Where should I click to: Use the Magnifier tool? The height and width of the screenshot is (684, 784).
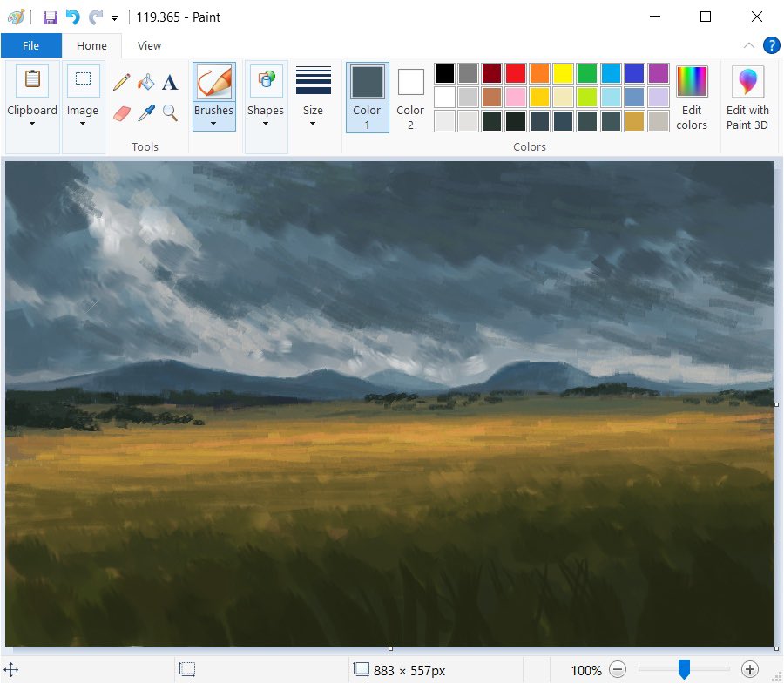170,113
